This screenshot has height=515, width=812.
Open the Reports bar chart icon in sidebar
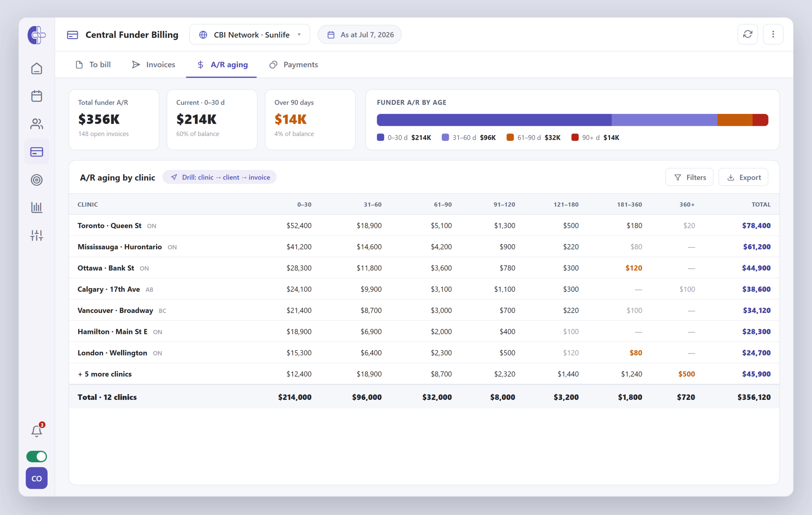click(x=36, y=207)
